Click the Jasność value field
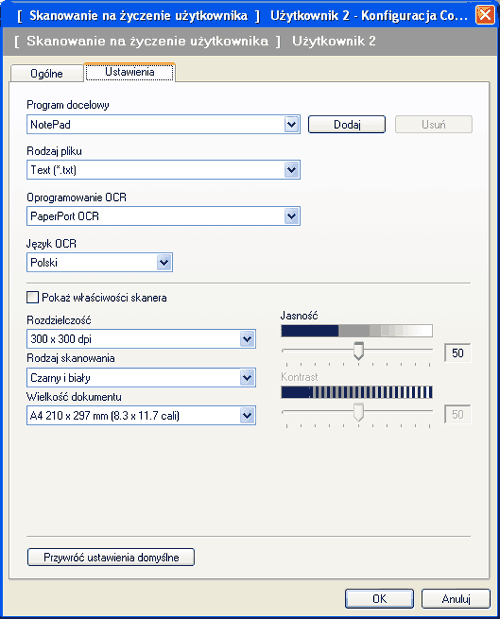The width and height of the screenshot is (500, 619). tap(457, 353)
